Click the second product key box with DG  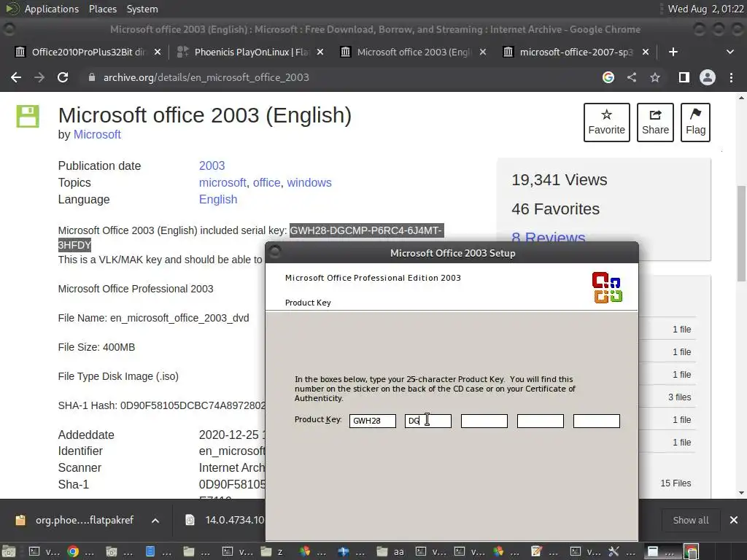(428, 421)
